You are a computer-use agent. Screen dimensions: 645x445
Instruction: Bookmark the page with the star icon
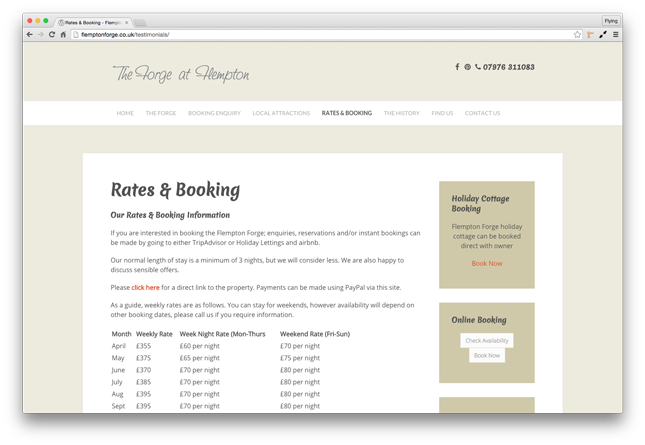(578, 35)
